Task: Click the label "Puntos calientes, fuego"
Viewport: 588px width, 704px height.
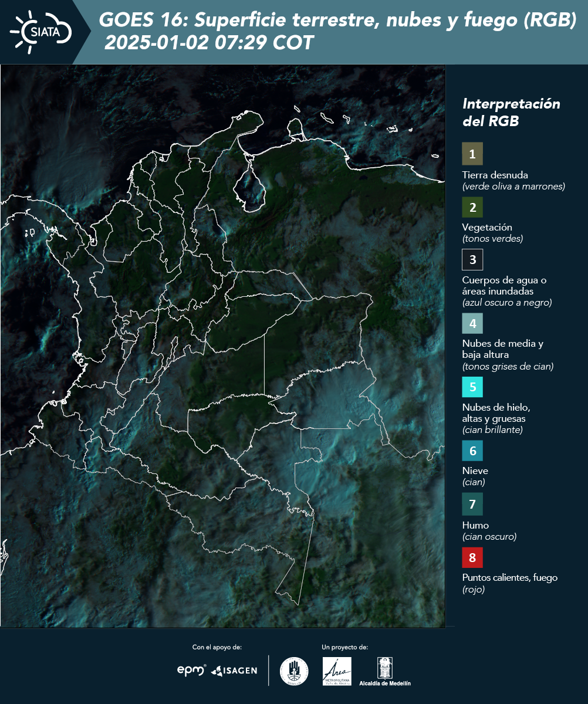Action: point(510,578)
